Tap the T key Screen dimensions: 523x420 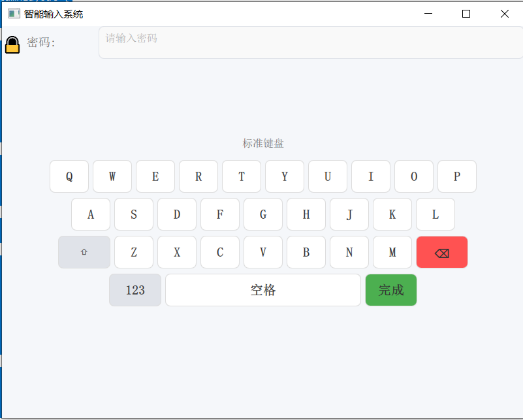click(x=242, y=176)
